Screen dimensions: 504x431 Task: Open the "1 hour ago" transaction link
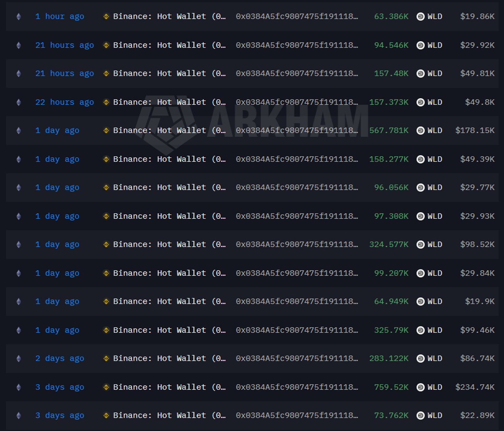coord(60,17)
